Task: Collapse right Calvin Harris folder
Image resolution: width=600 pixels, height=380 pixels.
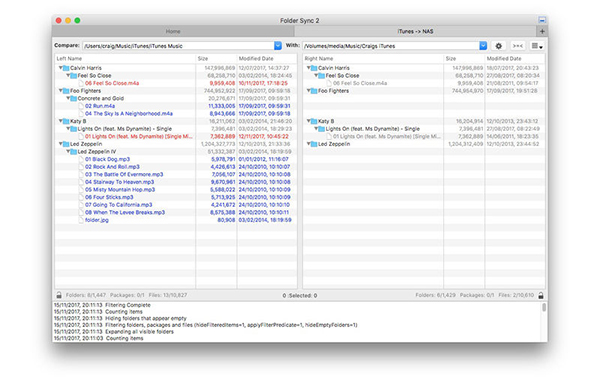Action: [x=308, y=68]
